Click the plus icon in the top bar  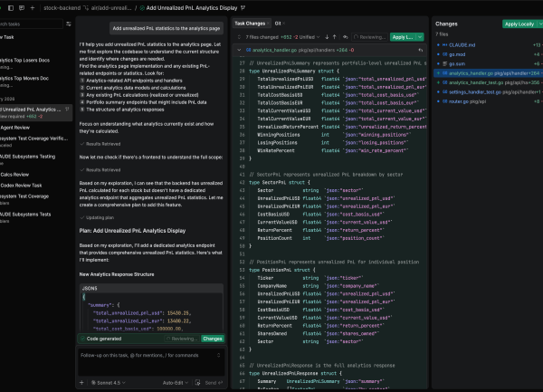click(33, 7)
